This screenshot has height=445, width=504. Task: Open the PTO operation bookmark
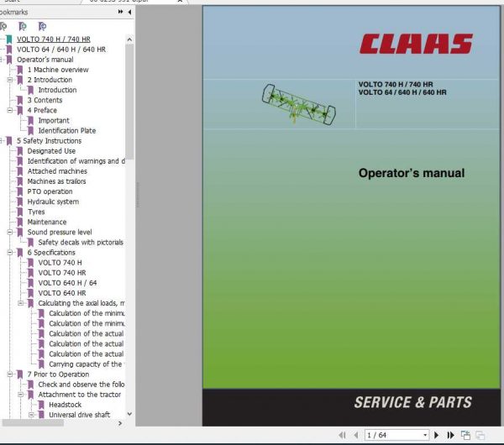[50, 191]
